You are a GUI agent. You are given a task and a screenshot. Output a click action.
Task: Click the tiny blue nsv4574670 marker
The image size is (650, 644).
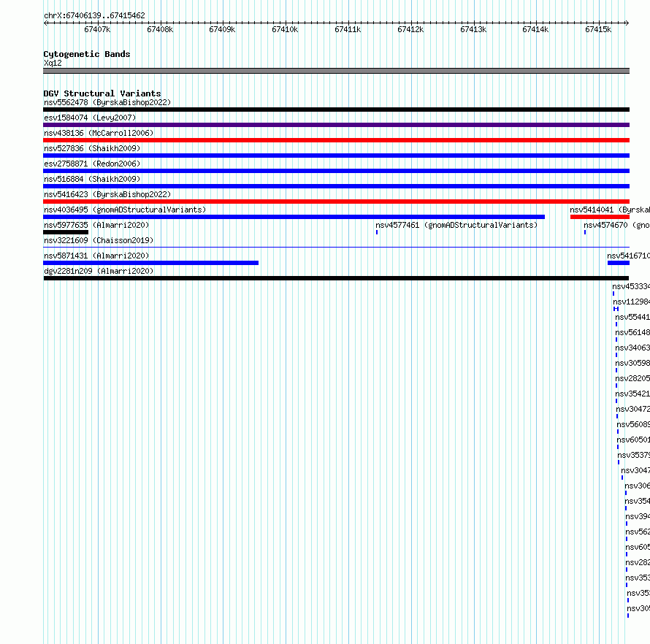585,232
